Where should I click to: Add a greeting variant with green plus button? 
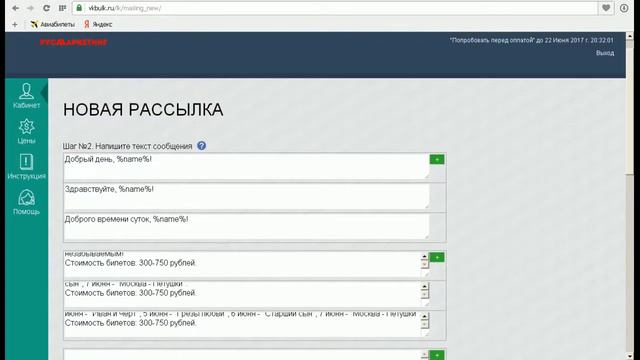(437, 160)
